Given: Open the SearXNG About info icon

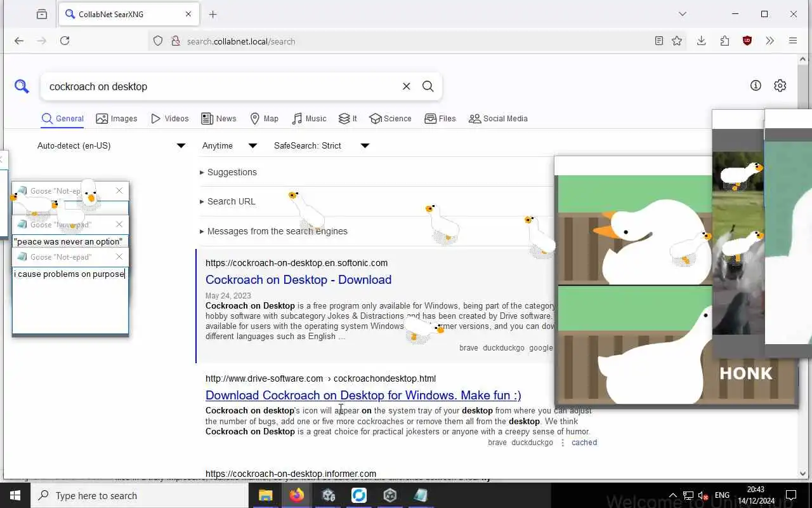Looking at the screenshot, I should coord(756,85).
